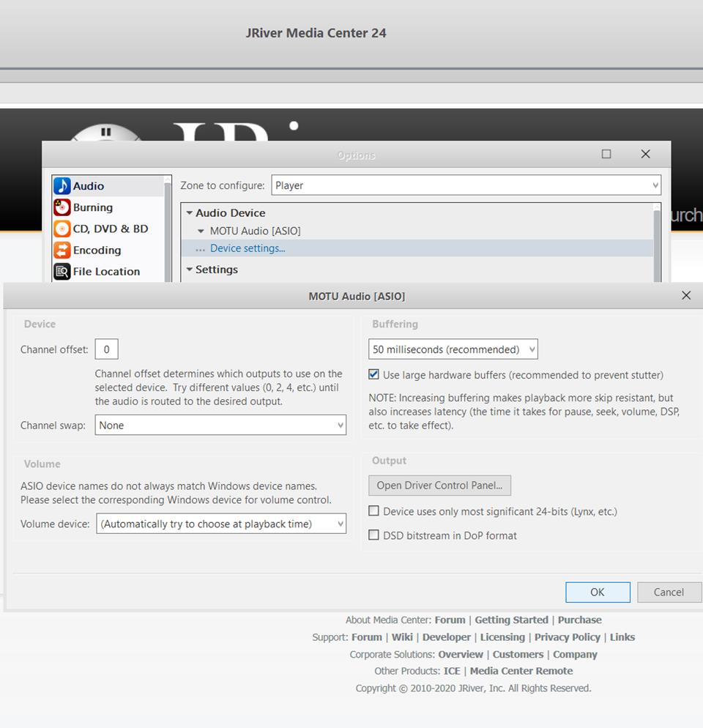The image size is (703, 728).
Task: Collapse the Audio Device section
Action: coord(190,212)
